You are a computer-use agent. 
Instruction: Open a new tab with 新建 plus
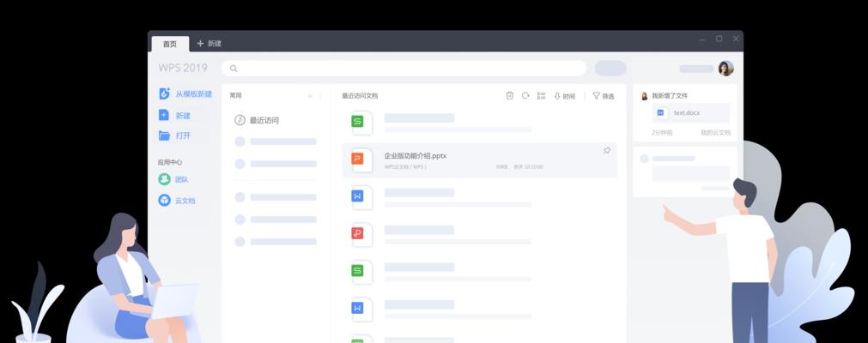click(x=209, y=44)
